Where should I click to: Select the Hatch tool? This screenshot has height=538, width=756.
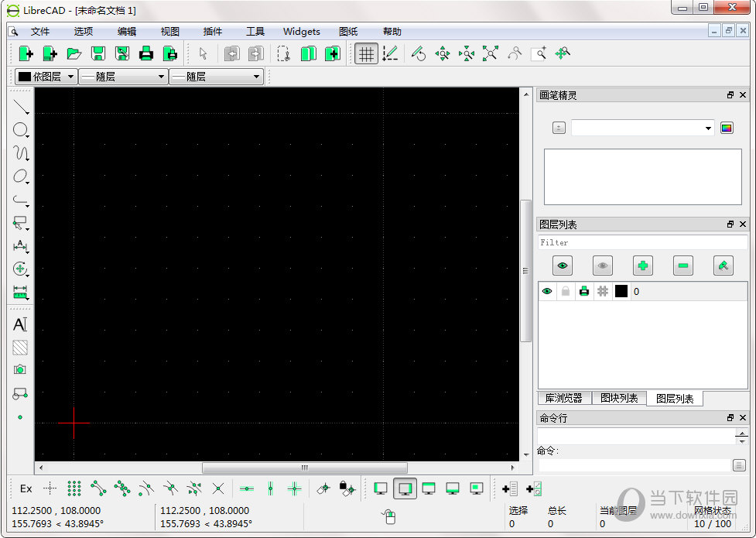pos(20,348)
